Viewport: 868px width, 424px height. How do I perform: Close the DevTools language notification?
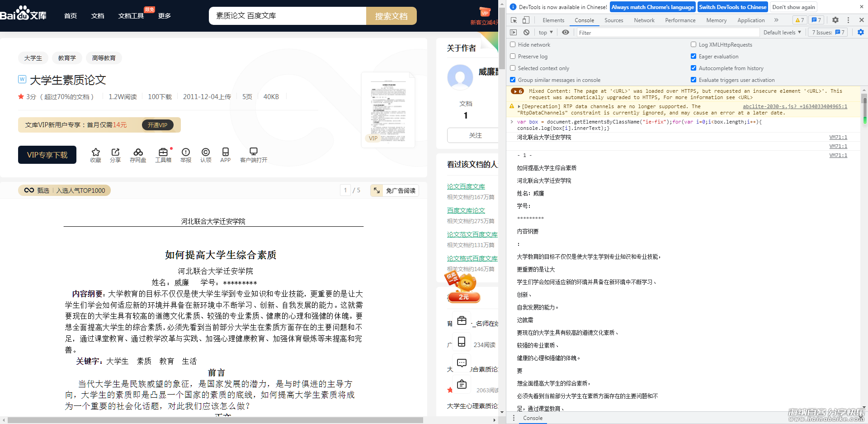861,7
